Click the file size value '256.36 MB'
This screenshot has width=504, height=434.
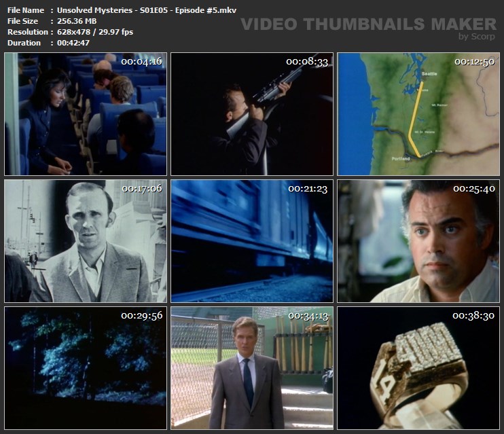(77, 21)
